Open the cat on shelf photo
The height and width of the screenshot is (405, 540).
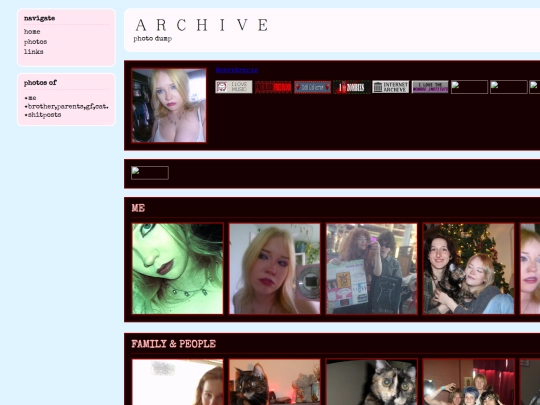(x=274, y=382)
